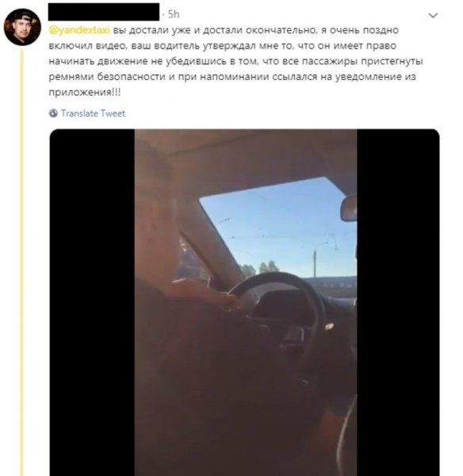Click the tweet line starting with начинать движение
The width and height of the screenshot is (463, 476).
coord(235,61)
